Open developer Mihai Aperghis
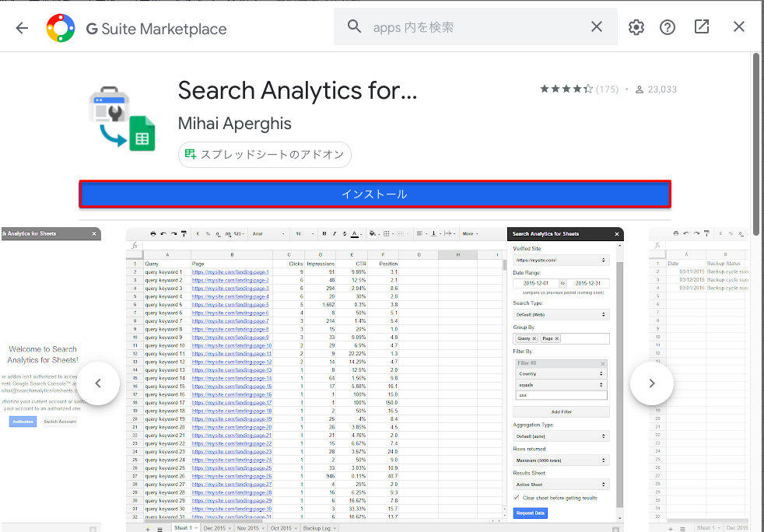This screenshot has width=764, height=532. click(x=234, y=124)
